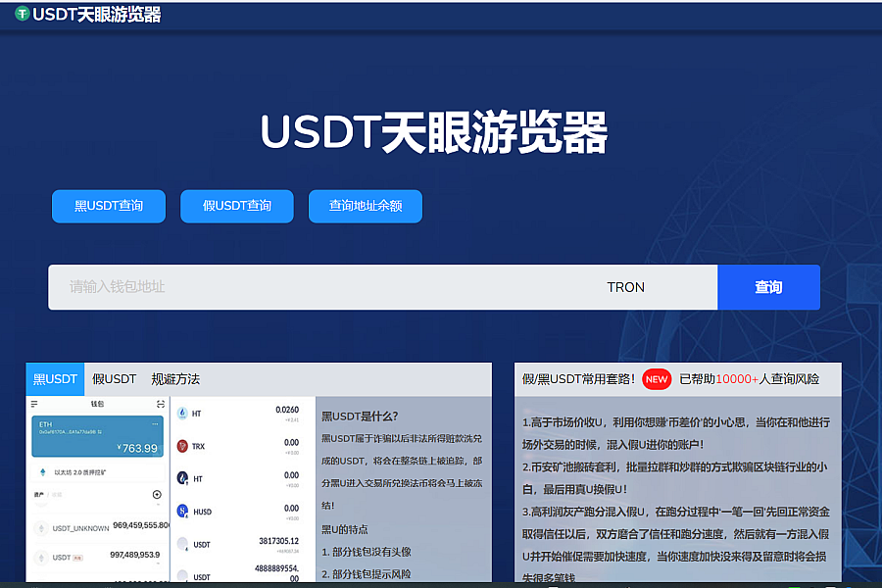This screenshot has width=882, height=588.
Task: Click the 已帮助10000+人查询风险 text
Action: click(750, 379)
